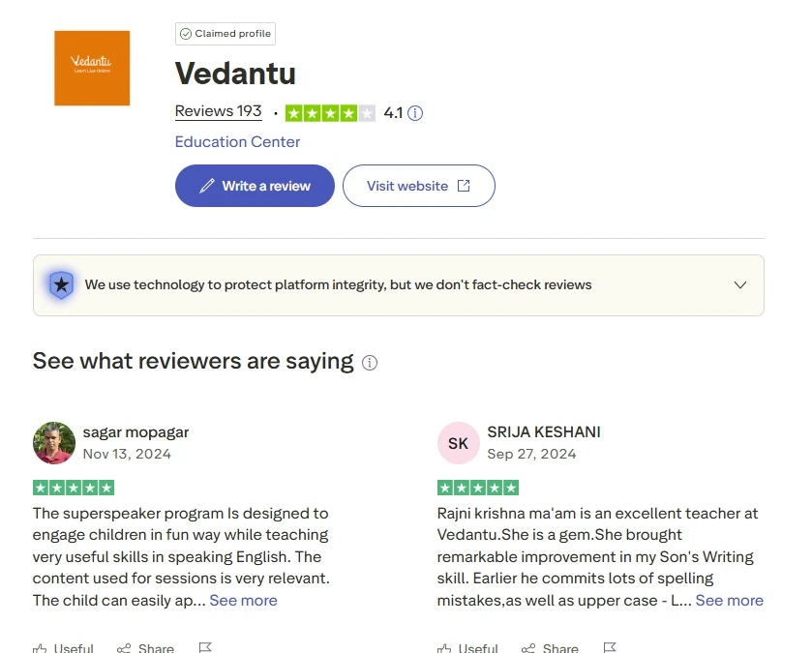Click the Visit website button

[418, 185]
